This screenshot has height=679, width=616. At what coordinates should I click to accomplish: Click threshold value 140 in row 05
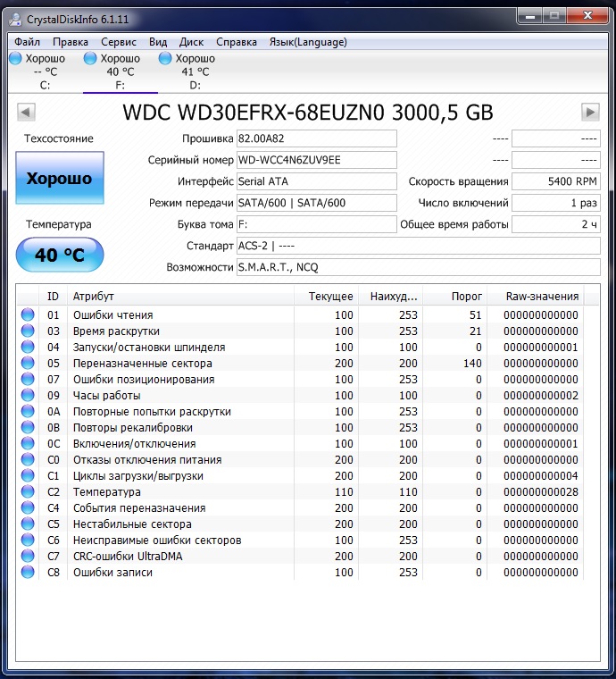[472, 364]
